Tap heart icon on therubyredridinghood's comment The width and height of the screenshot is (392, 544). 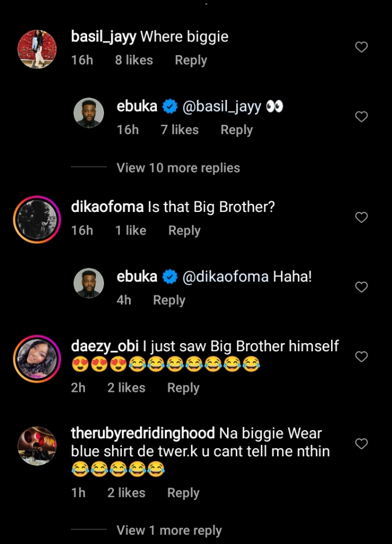[x=361, y=444]
